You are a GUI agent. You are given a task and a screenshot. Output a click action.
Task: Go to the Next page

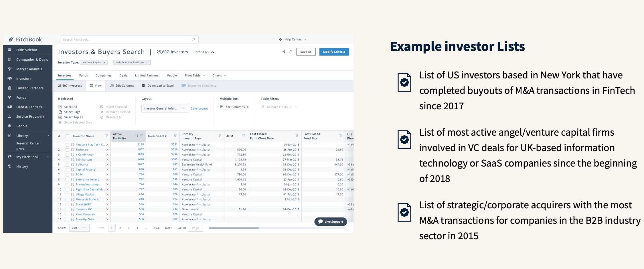point(168,228)
